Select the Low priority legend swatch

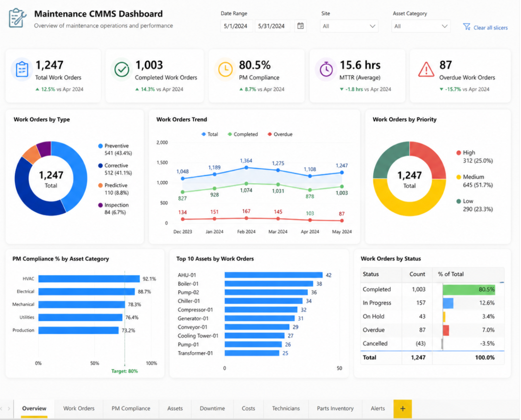pyautogui.click(x=458, y=201)
